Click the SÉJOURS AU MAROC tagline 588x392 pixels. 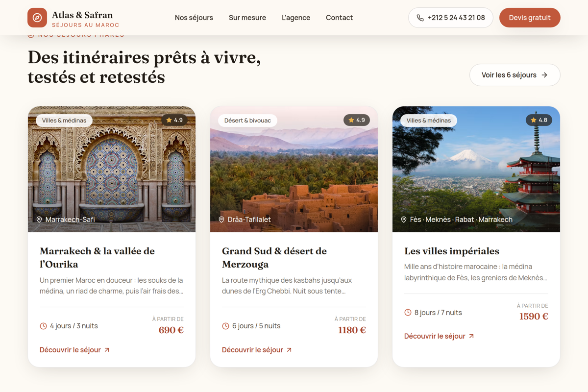tap(86, 25)
